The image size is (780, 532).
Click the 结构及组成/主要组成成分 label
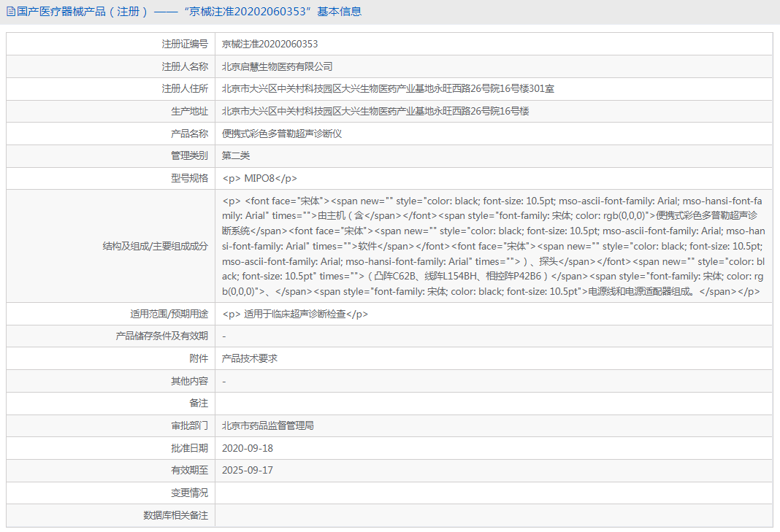click(x=156, y=246)
